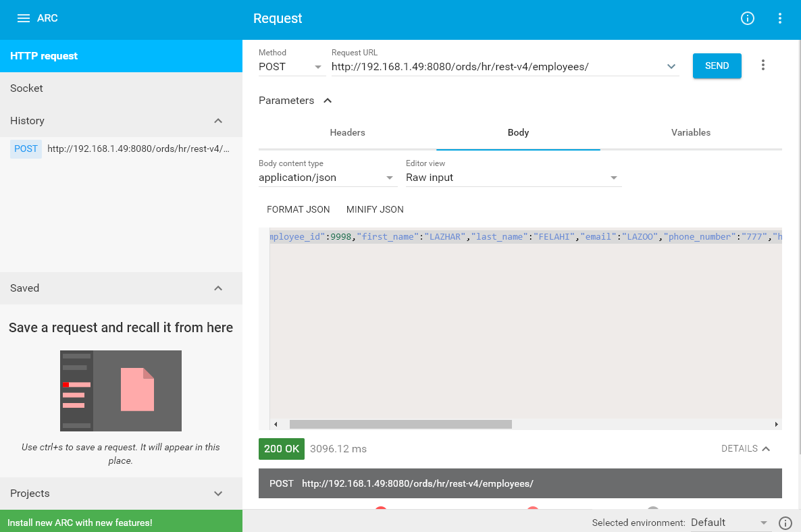801x532 pixels.
Task: Click inside the JSON body editor
Action: pos(525,327)
